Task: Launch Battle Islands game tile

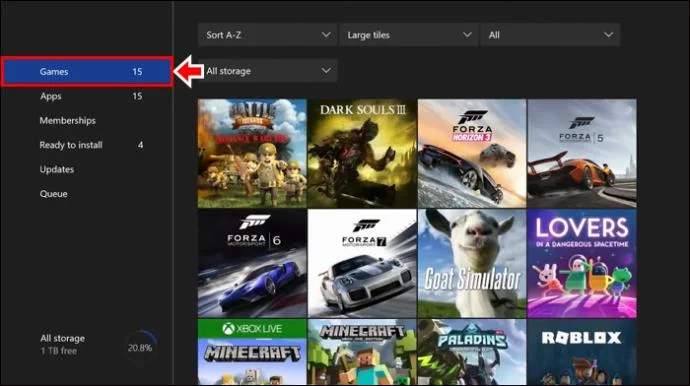Action: [x=252, y=153]
